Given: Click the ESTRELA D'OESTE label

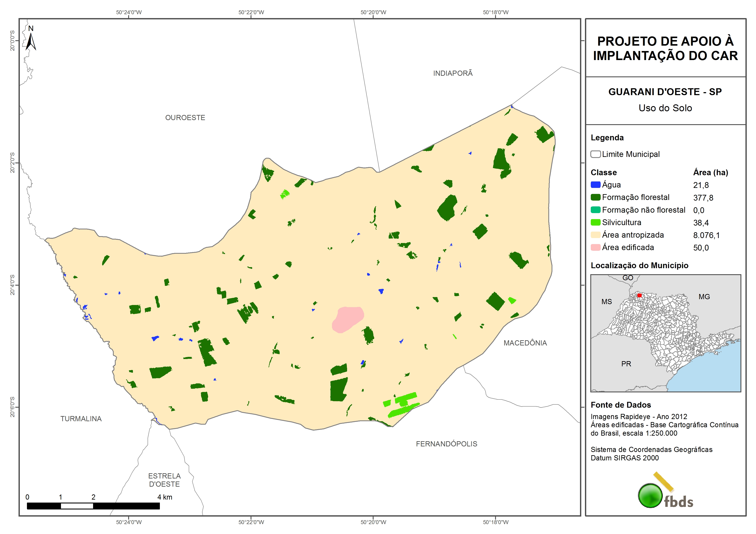Looking at the screenshot, I should click(164, 480).
